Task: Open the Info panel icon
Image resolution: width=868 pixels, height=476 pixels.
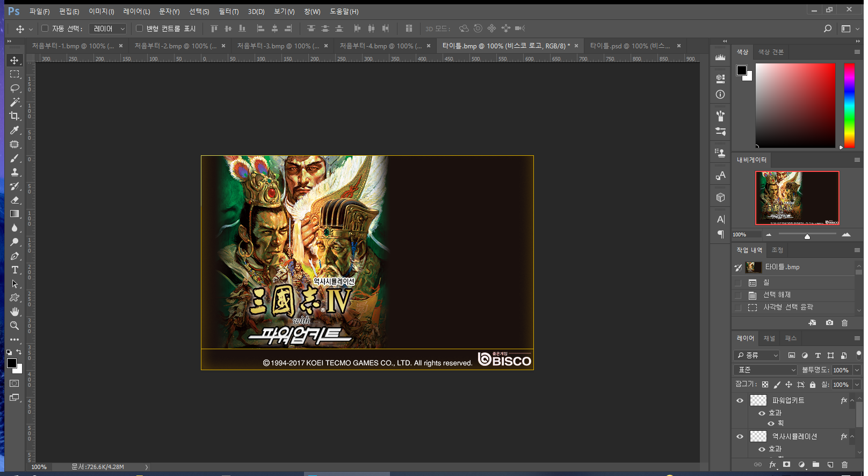Action: [x=720, y=94]
